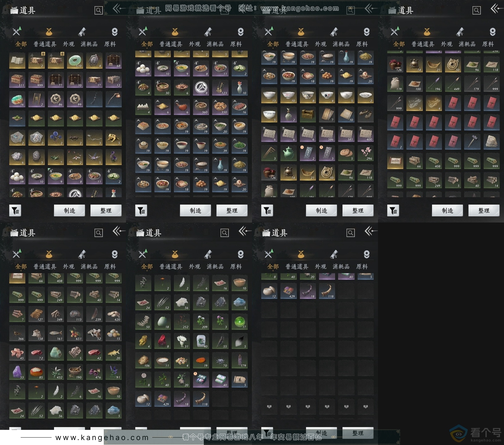The image size is (504, 445).
Task: Select the bun basket with count 350
Action: tap(220, 107)
